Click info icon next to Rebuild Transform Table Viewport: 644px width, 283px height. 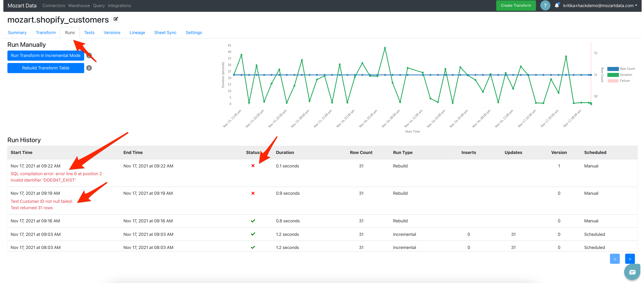click(89, 68)
